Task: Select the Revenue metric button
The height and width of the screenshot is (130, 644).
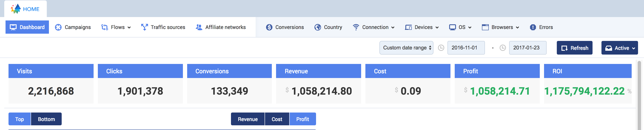Action: click(x=248, y=119)
